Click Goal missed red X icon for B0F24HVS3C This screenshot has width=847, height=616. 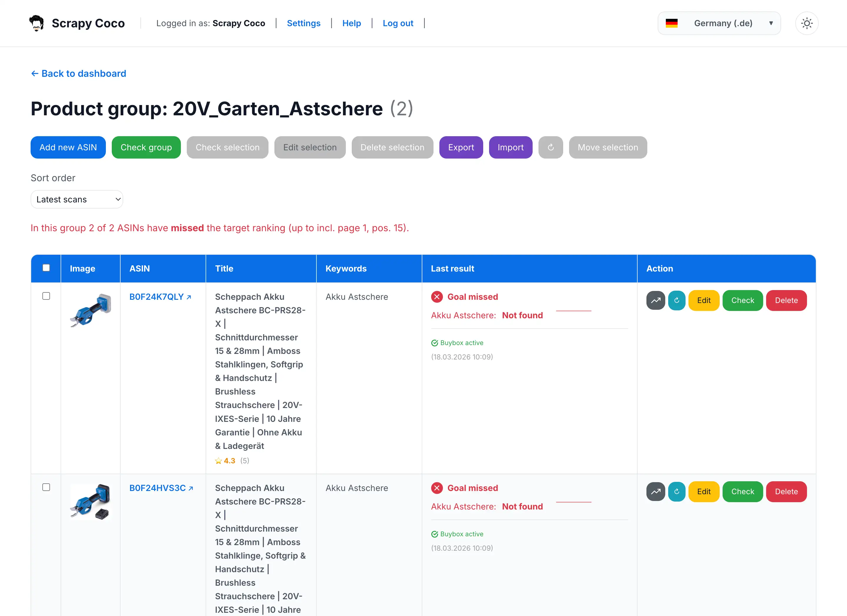(x=437, y=488)
